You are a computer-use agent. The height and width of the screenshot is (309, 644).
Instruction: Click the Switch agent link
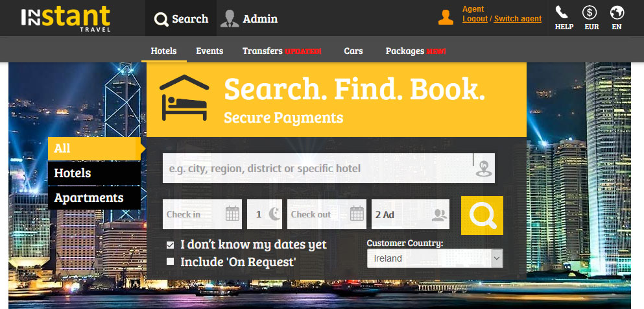(x=518, y=18)
